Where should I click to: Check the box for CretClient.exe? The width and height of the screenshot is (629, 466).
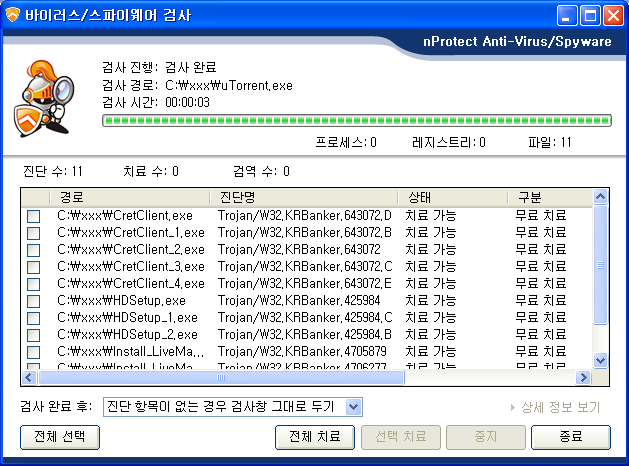pos(34,216)
